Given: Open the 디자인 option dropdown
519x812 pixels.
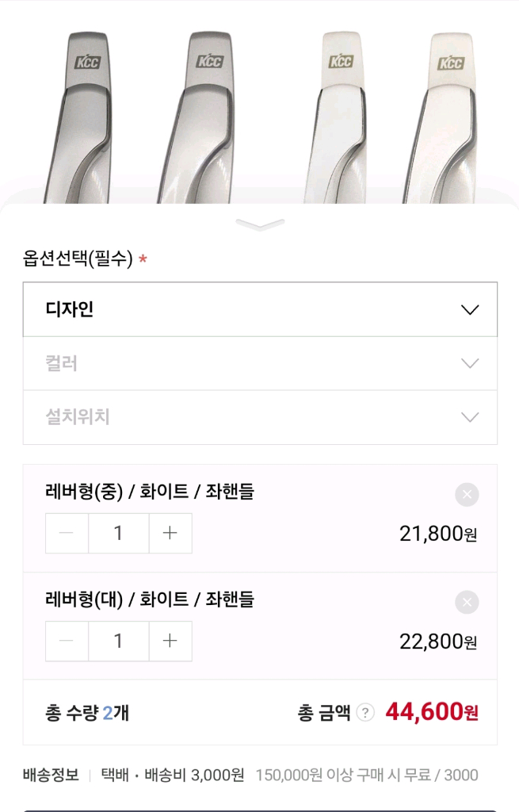Looking at the screenshot, I should (259, 310).
